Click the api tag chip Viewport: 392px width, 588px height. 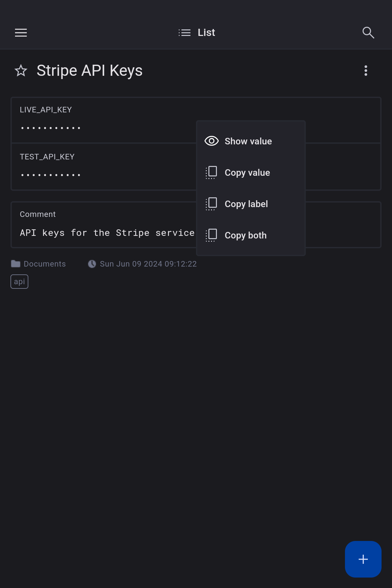coord(19,282)
